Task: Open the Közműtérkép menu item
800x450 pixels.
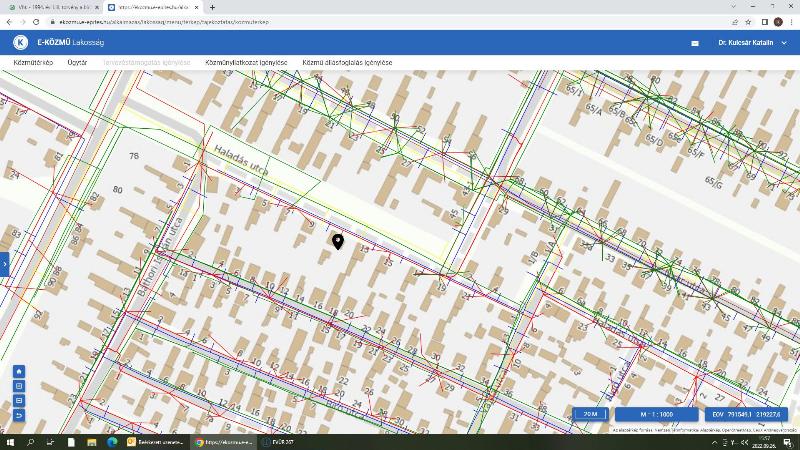Action: coord(33,62)
